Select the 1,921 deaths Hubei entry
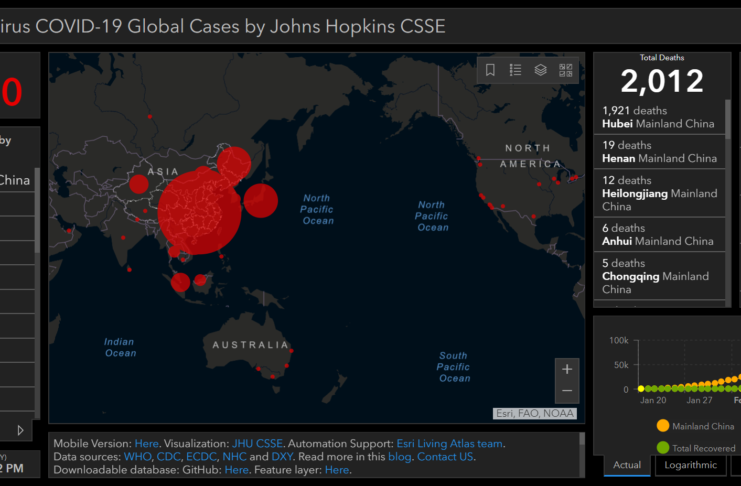The height and width of the screenshot is (486, 741). [x=659, y=117]
